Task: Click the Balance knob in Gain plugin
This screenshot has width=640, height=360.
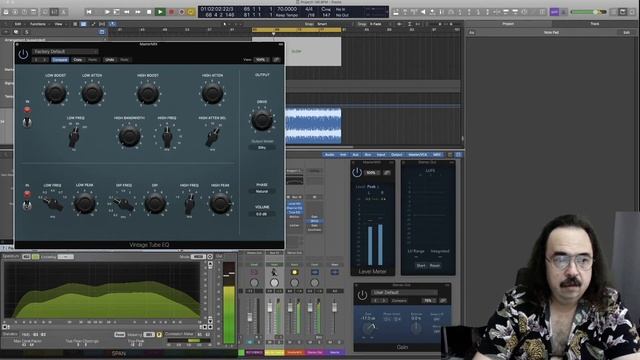Action: (416, 328)
